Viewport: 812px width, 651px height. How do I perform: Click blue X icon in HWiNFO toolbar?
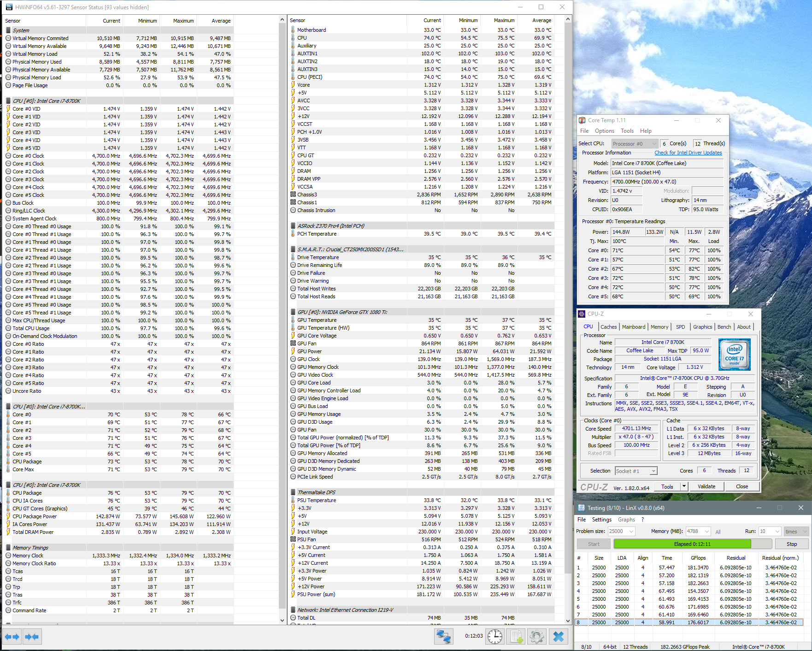(x=559, y=637)
